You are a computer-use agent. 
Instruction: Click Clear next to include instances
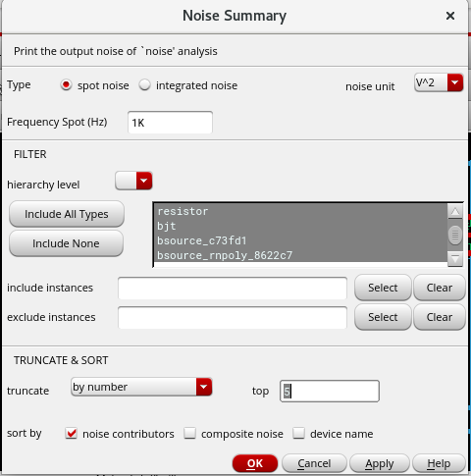click(440, 288)
